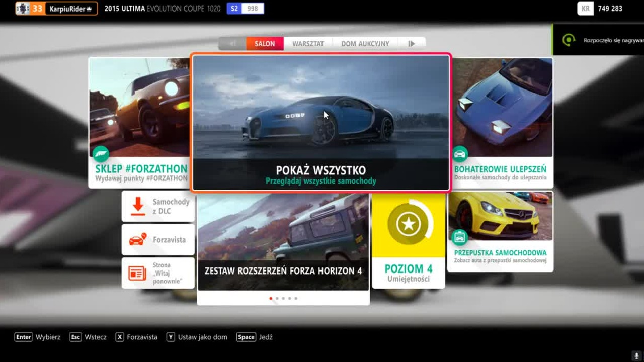Select the third carousel page dot
The height and width of the screenshot is (362, 644).
283,298
